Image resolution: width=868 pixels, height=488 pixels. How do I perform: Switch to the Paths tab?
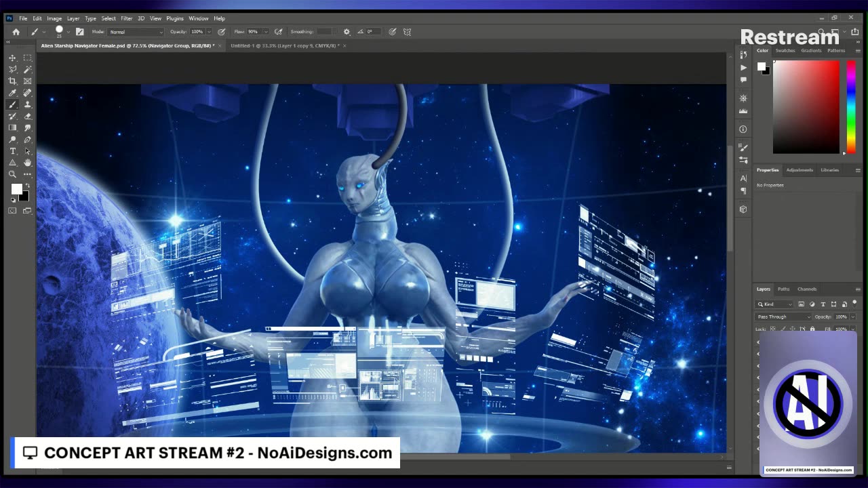coord(783,289)
